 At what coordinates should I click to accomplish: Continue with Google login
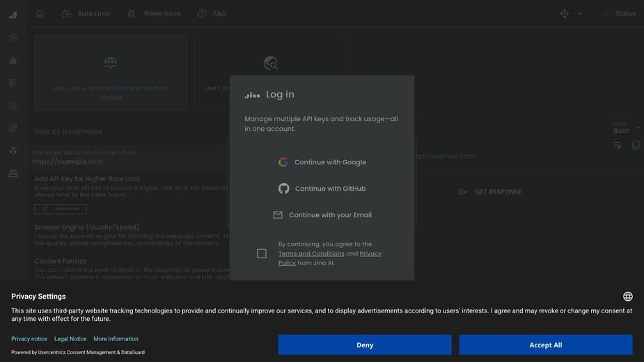(x=322, y=162)
